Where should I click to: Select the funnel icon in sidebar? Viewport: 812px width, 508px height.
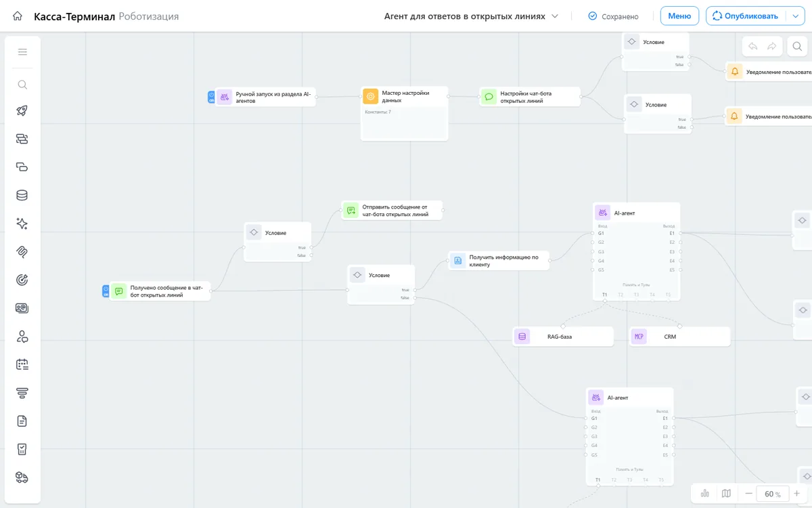[22, 393]
